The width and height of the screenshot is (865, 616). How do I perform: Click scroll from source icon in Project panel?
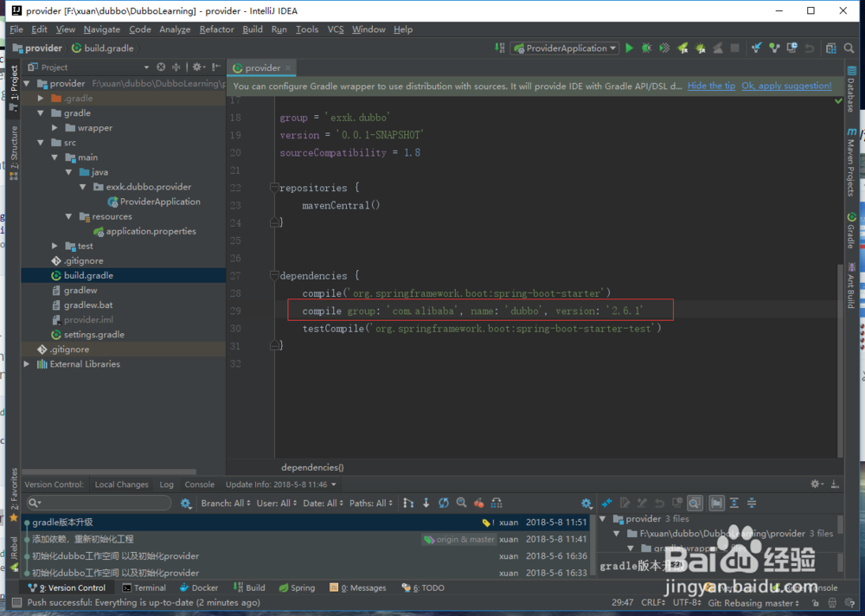pos(161,67)
